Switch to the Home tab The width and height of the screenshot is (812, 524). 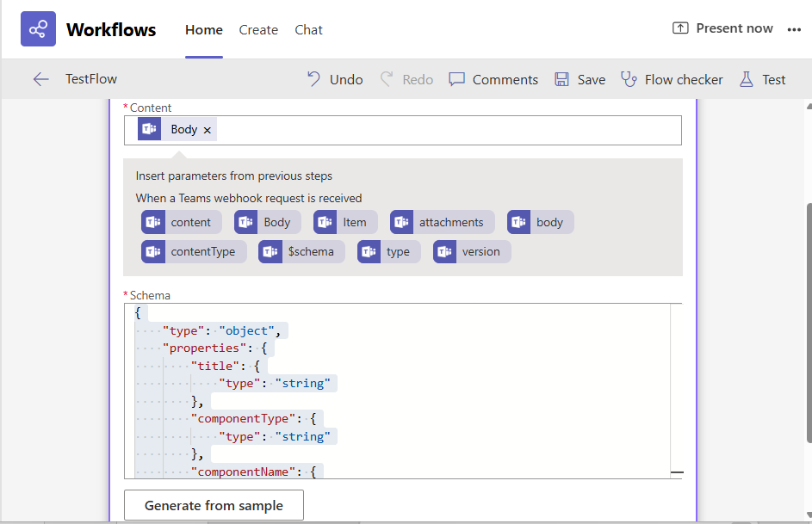tap(204, 29)
